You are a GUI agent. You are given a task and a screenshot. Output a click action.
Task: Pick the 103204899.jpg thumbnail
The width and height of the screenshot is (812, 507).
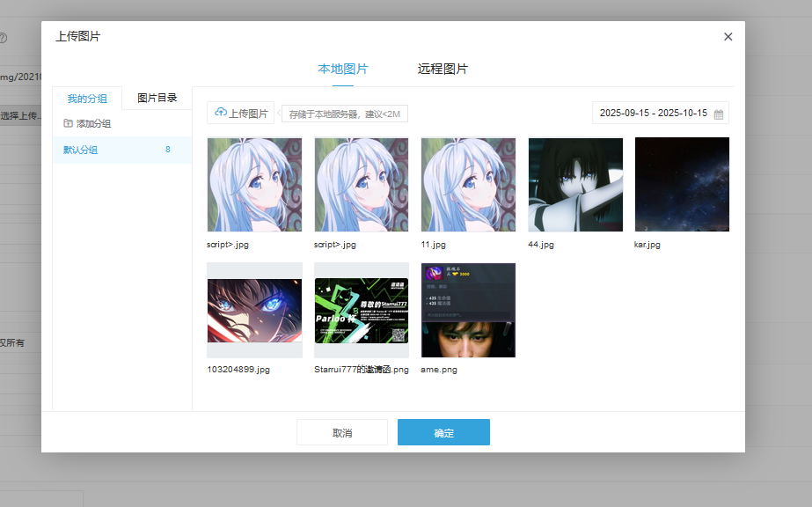(x=254, y=310)
